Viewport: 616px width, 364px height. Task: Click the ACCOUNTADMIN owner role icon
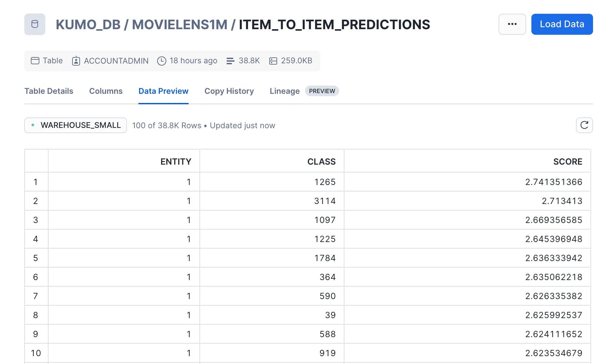click(76, 61)
